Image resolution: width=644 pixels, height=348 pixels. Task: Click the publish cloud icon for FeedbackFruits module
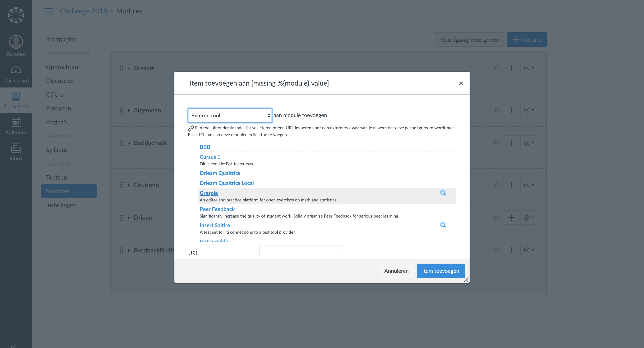tap(495, 250)
